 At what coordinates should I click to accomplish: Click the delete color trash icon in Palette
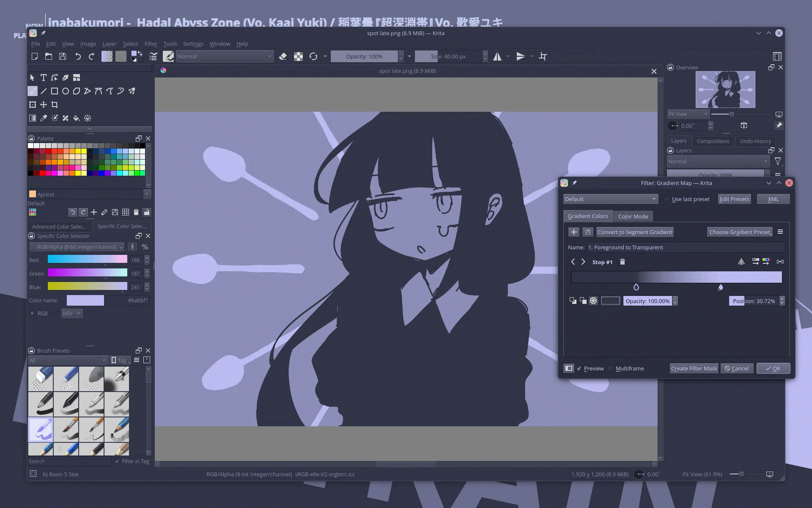point(136,212)
